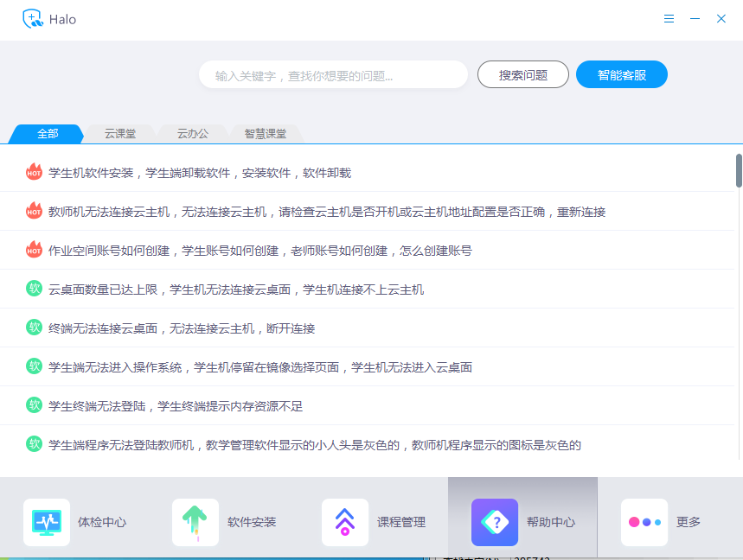Open 课程管理 icon in bottom bar
The image size is (743, 560).
(345, 522)
